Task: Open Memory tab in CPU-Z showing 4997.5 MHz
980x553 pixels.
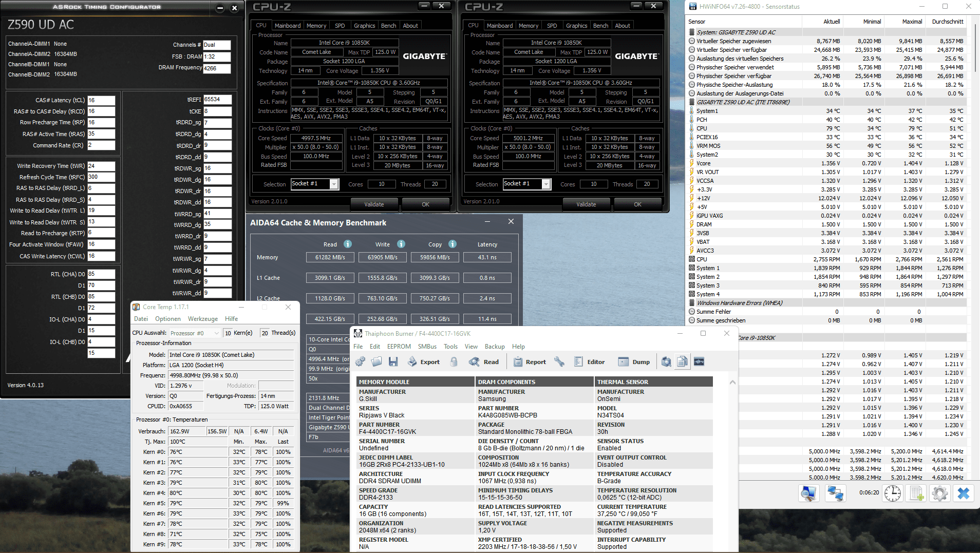Action: (316, 25)
